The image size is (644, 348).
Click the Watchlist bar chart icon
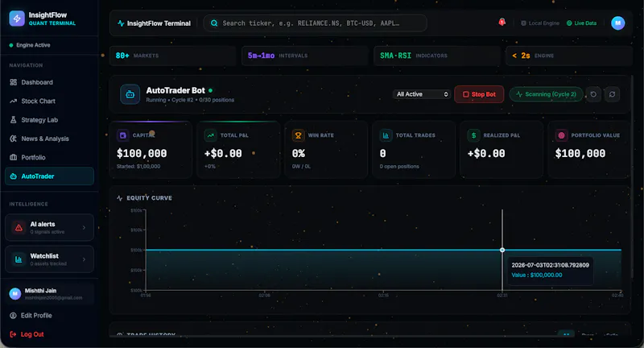click(x=19, y=259)
